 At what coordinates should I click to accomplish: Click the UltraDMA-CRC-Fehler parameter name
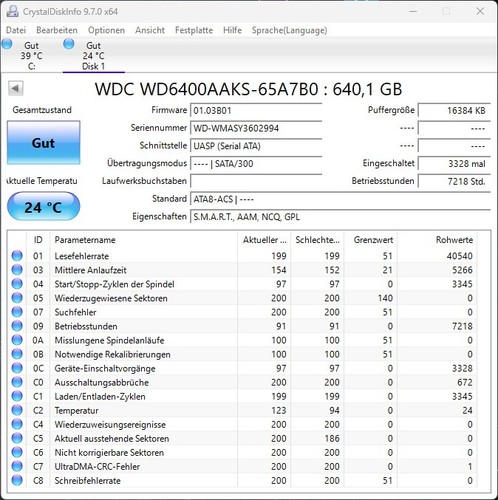pyautogui.click(x=97, y=466)
